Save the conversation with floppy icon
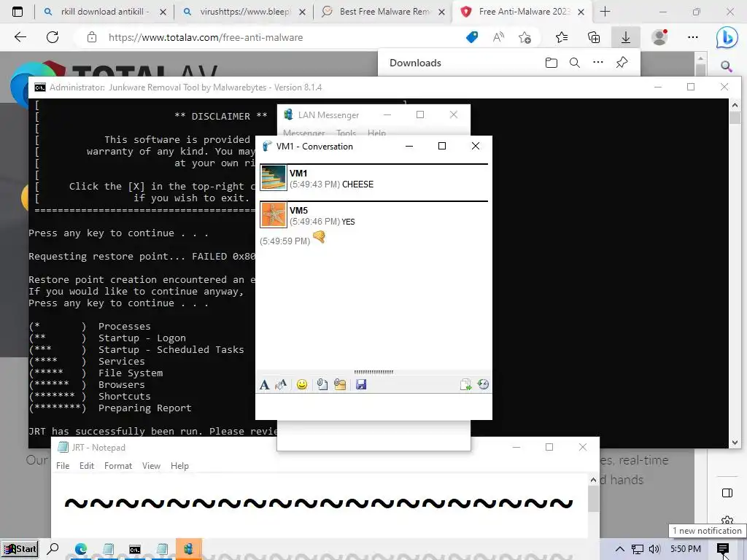747x560 pixels. (x=361, y=384)
